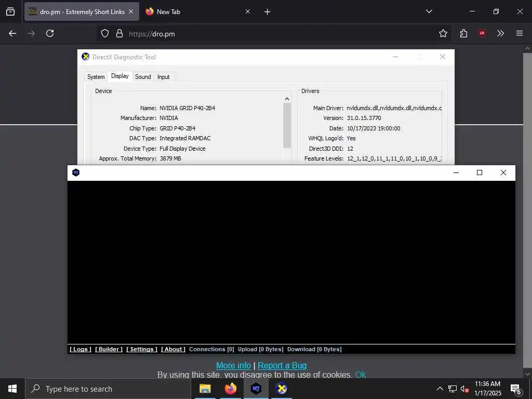
Task: Open the [ About ] dialog
Action: [x=173, y=349]
